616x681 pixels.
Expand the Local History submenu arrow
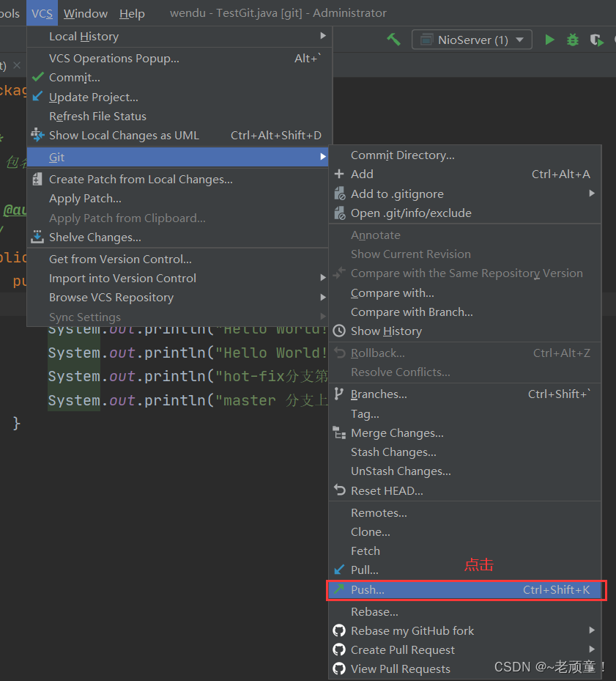(x=323, y=36)
